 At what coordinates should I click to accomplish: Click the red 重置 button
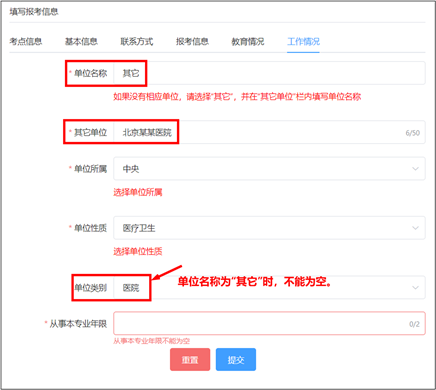190,360
